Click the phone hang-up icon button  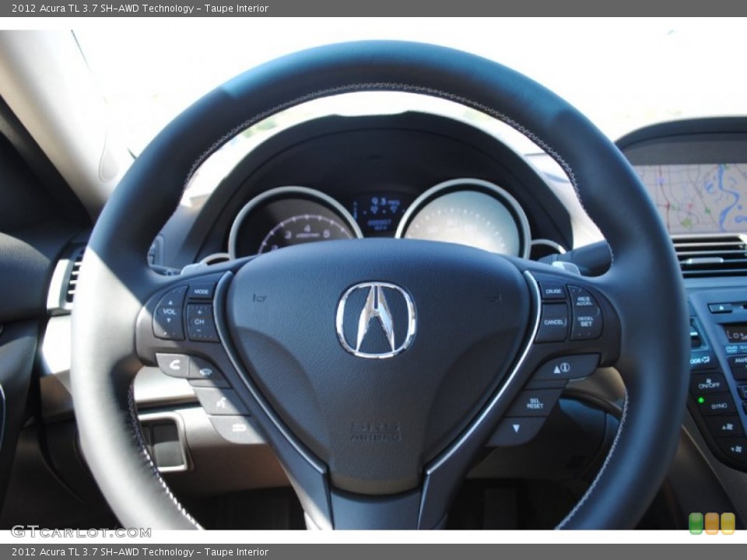205,371
